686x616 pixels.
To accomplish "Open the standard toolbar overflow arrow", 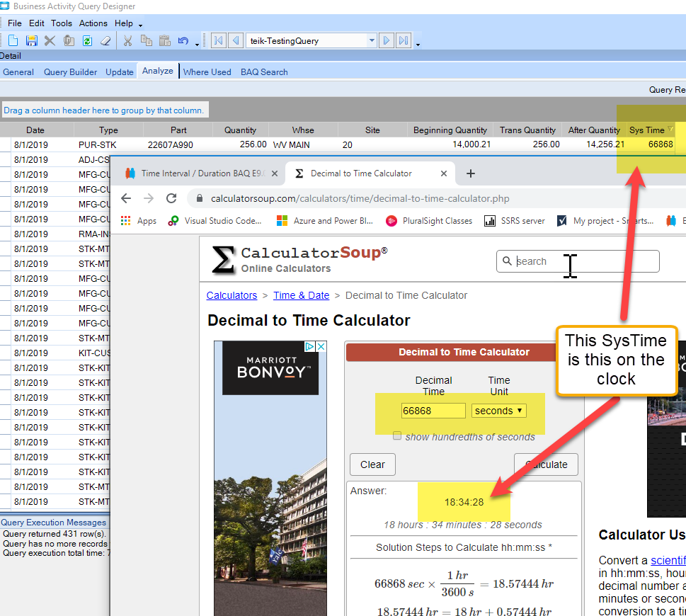I will (198, 45).
